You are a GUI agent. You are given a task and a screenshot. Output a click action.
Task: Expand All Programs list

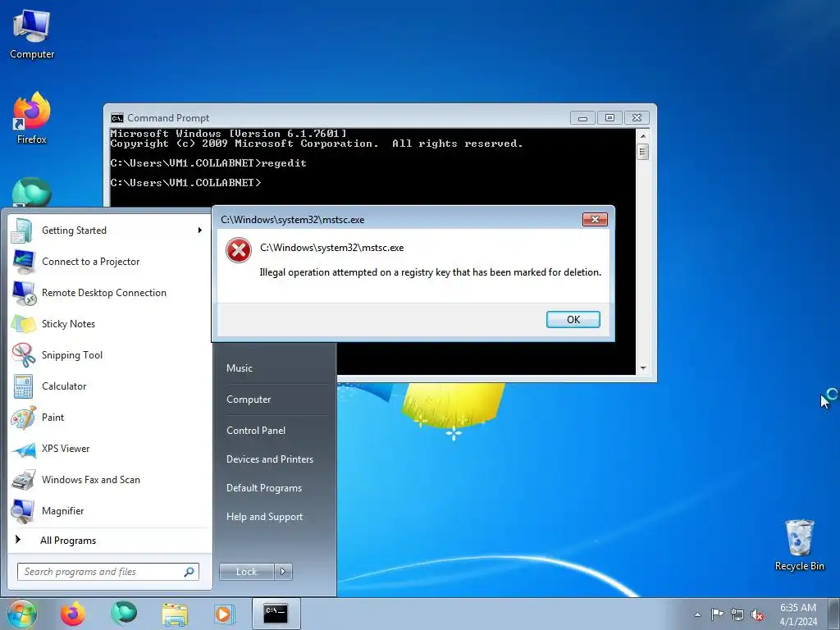[x=110, y=540]
